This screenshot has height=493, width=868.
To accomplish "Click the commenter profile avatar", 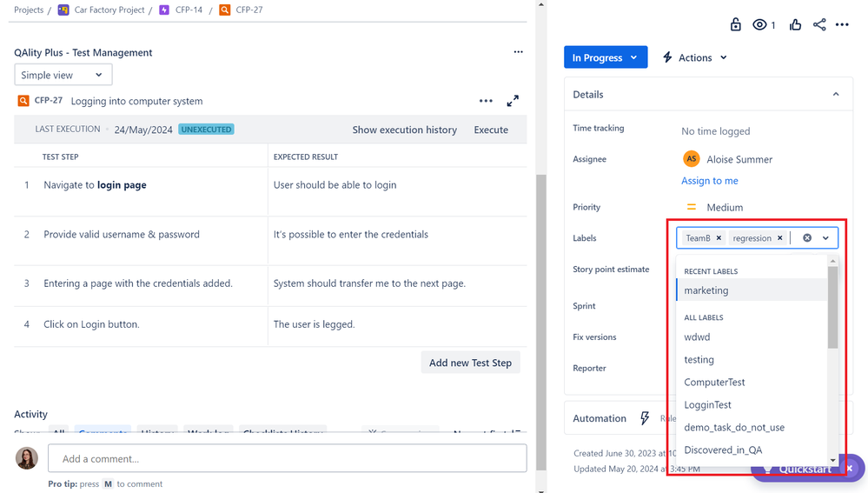I will tap(27, 458).
